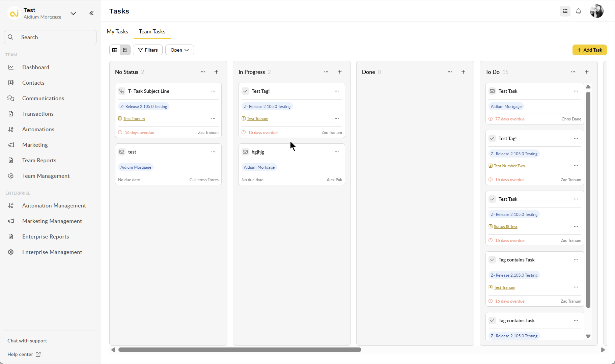Open the notifications bell

pyautogui.click(x=579, y=11)
